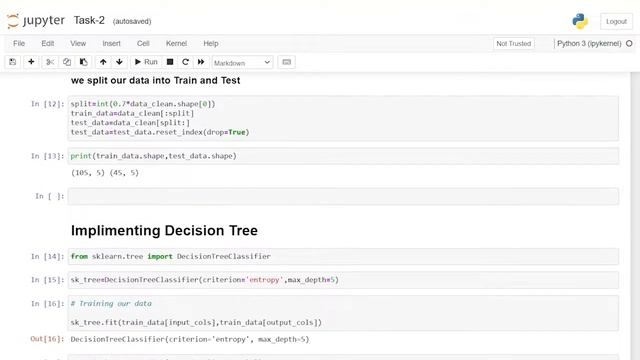This screenshot has height=360, width=640.
Task: Click the In [14] prompt label
Action: click(47, 256)
